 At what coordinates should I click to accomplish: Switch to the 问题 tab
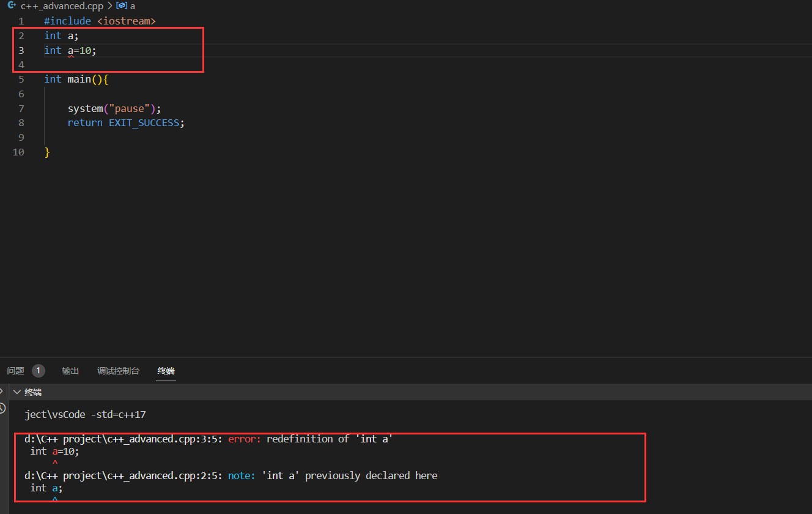click(x=16, y=371)
